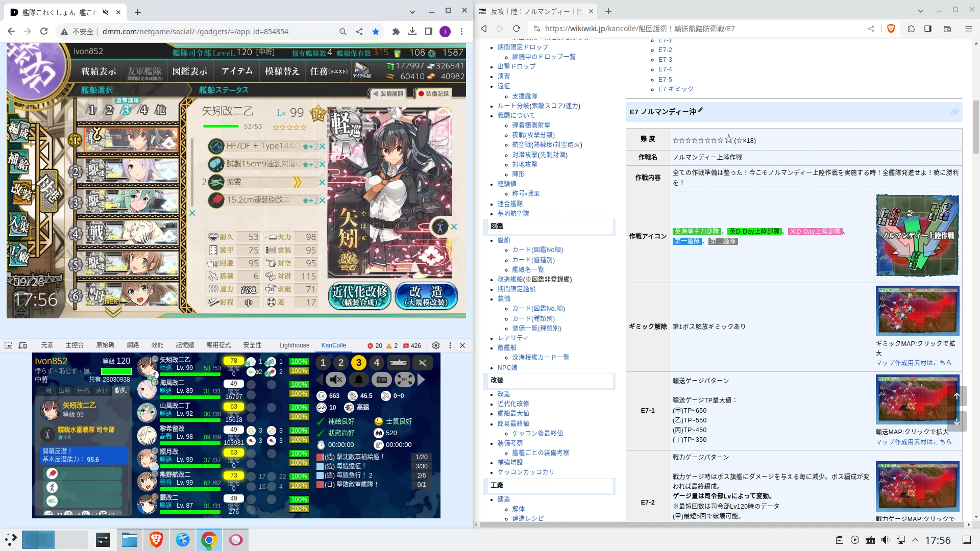This screenshot has height=551, width=980.
Task: Toggle the DevTools device toolbar icon
Action: (22, 345)
